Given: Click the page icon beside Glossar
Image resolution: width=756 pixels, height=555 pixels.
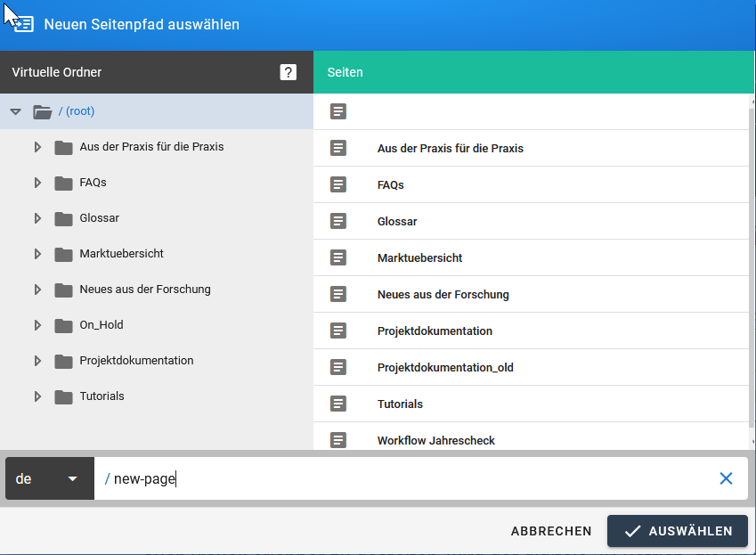Looking at the screenshot, I should point(338,221).
